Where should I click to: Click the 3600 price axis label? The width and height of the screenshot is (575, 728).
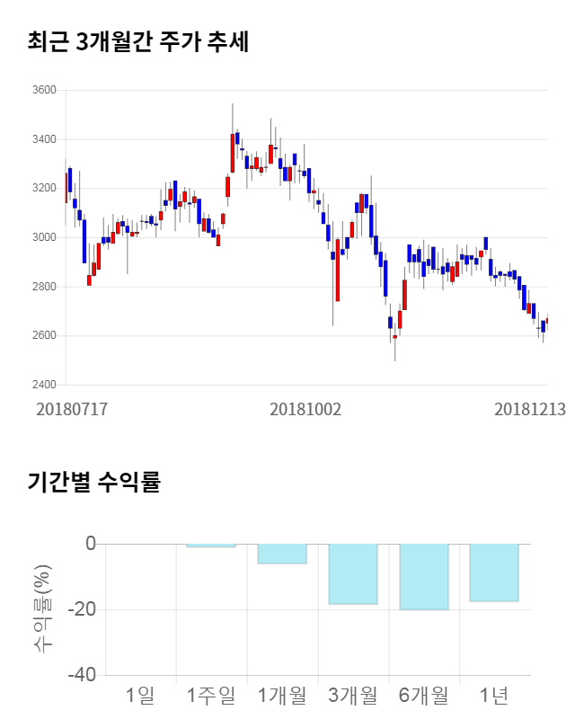44,91
